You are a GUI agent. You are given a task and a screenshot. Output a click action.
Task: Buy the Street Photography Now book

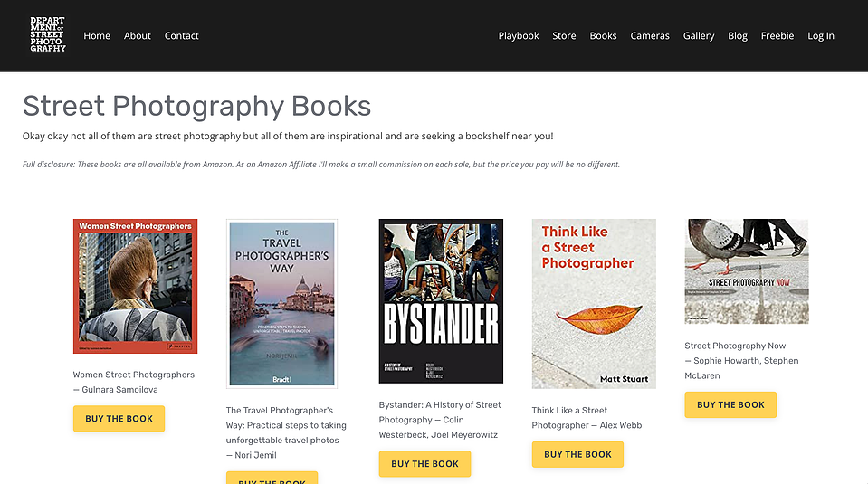(x=730, y=405)
